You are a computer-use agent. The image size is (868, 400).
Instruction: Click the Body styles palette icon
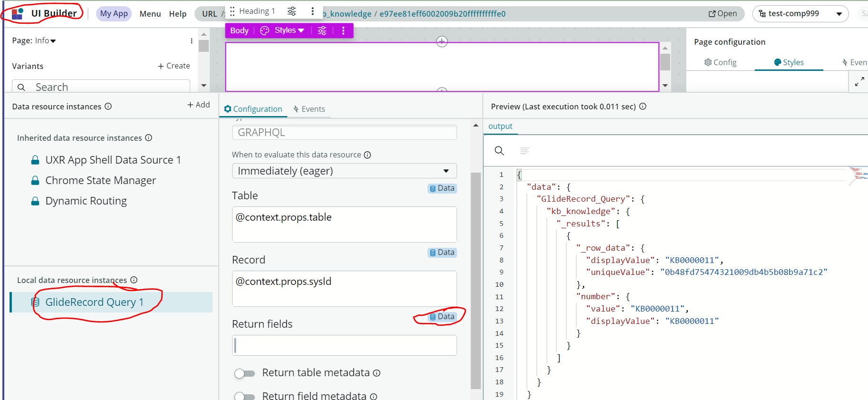click(x=264, y=30)
